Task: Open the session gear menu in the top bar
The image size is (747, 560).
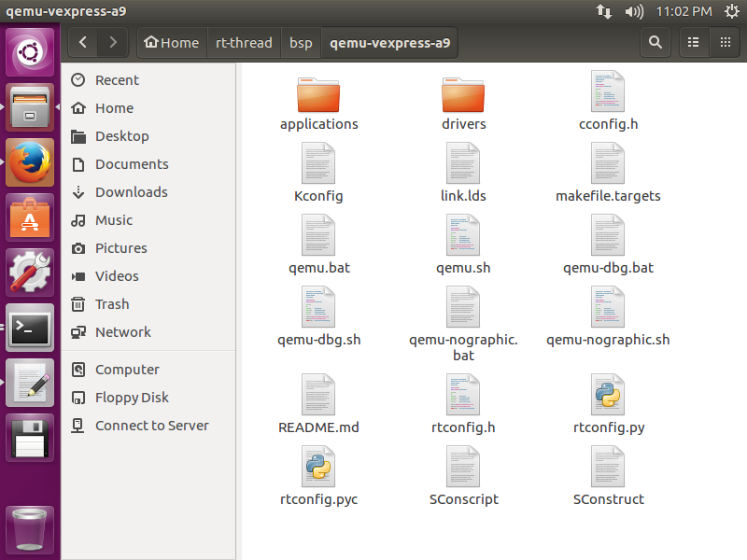Action: (733, 11)
